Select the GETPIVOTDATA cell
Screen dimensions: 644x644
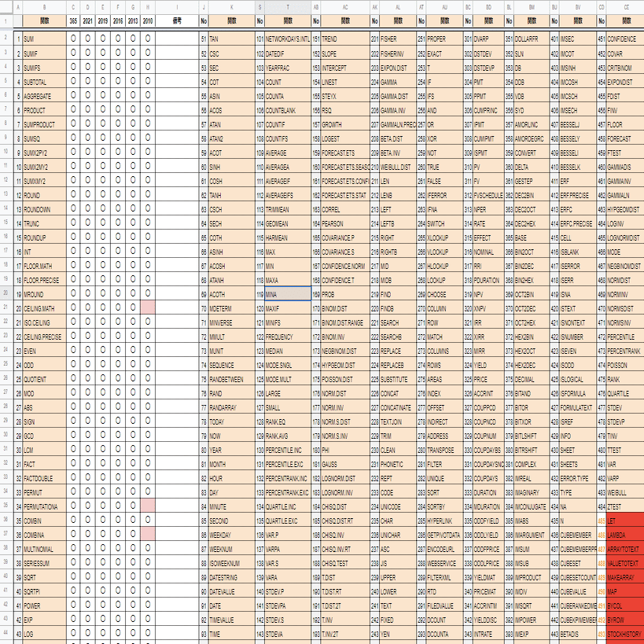pos(444,535)
